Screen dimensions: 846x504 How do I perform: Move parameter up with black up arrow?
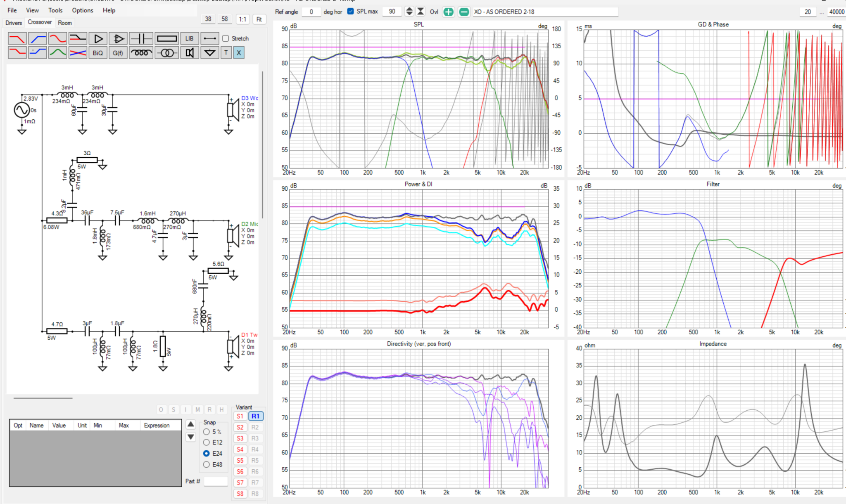pyautogui.click(x=190, y=424)
